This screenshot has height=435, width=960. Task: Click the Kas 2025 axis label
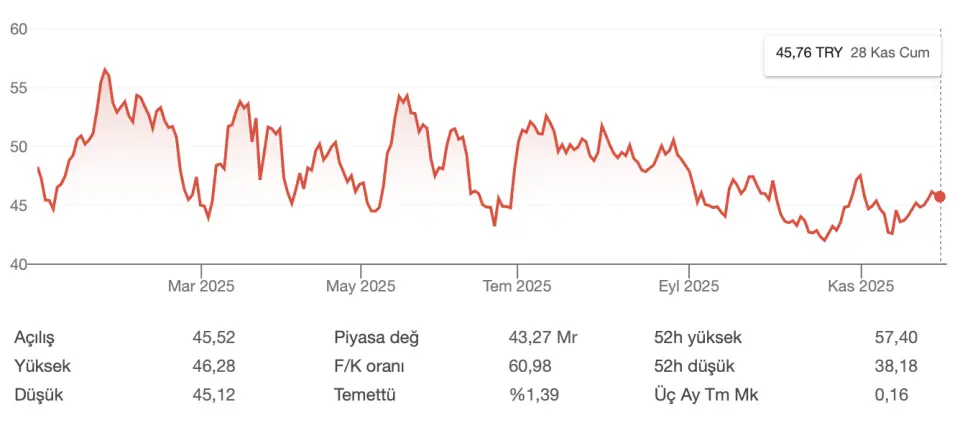tap(860, 286)
